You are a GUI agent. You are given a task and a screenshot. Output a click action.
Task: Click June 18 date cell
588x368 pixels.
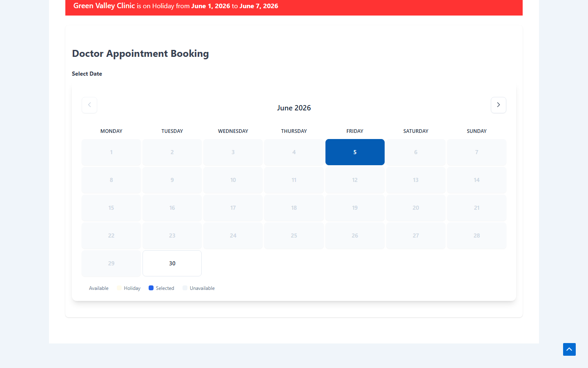pyautogui.click(x=294, y=208)
